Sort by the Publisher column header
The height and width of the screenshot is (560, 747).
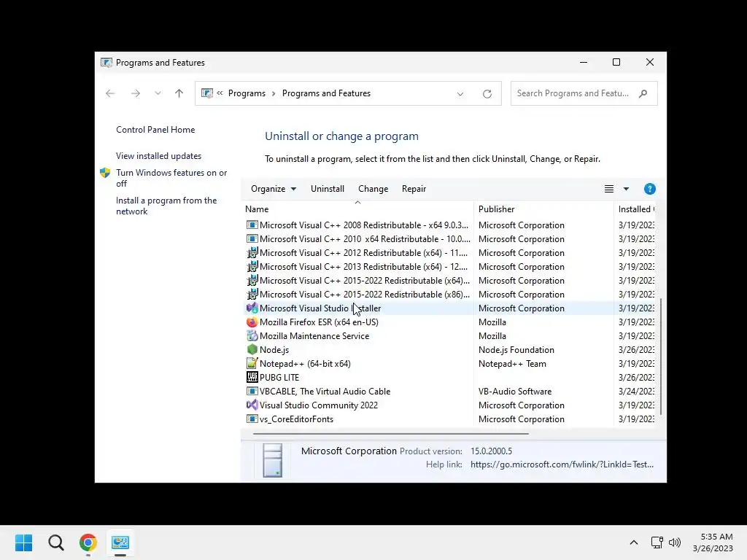(543, 209)
